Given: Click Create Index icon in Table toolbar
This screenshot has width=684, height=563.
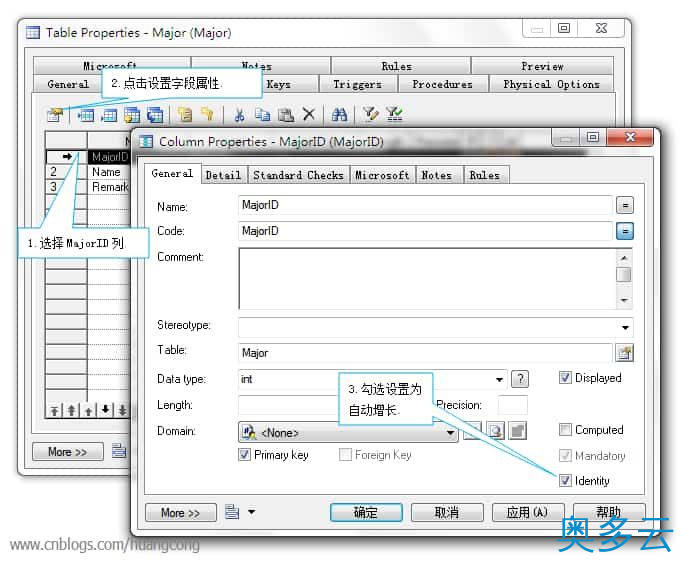Looking at the screenshot, I should [x=208, y=114].
